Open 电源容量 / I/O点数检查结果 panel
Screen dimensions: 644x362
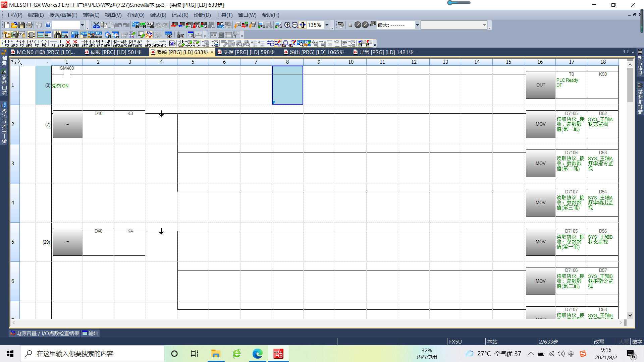click(x=45, y=333)
